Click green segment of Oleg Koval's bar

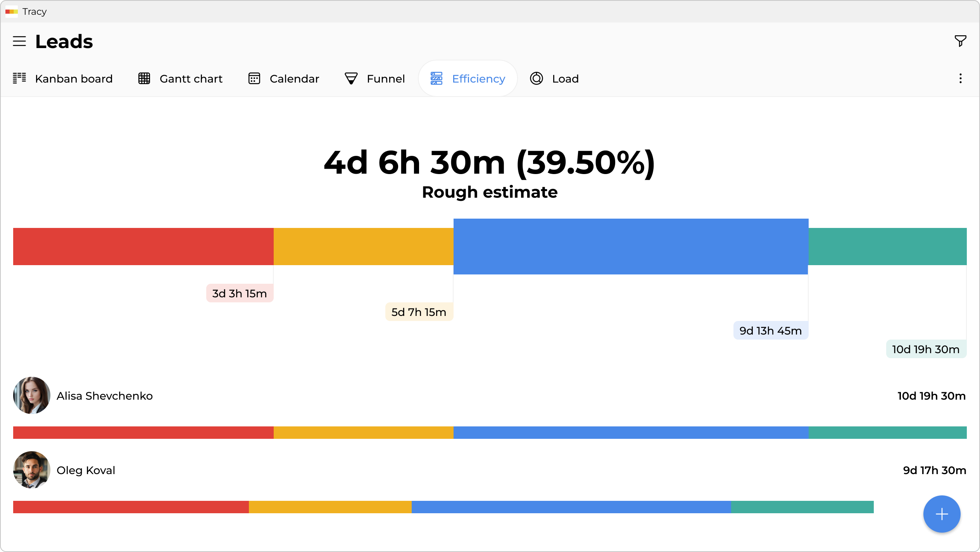point(802,507)
